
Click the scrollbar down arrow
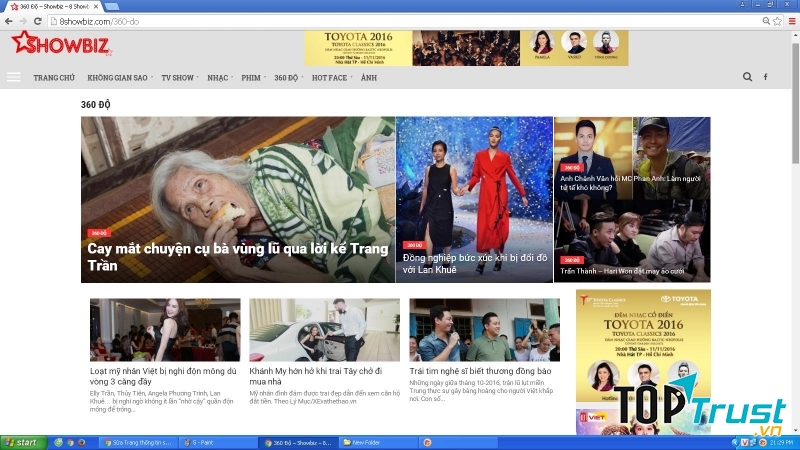(795, 430)
